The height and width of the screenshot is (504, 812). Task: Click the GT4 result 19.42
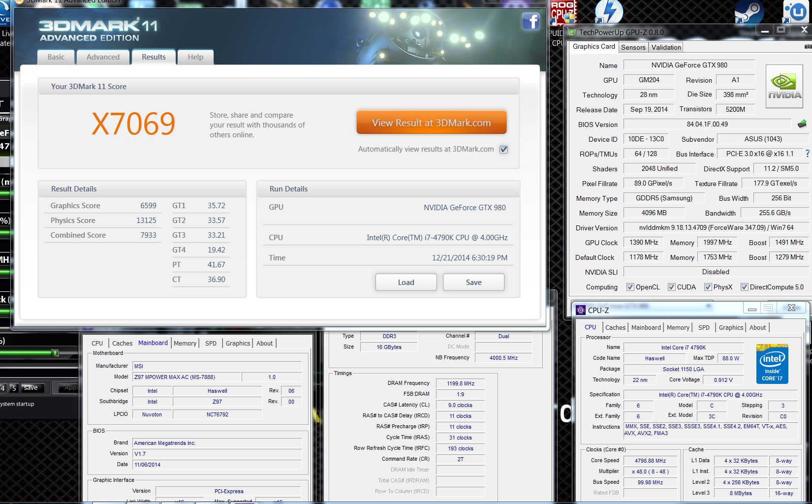(216, 250)
